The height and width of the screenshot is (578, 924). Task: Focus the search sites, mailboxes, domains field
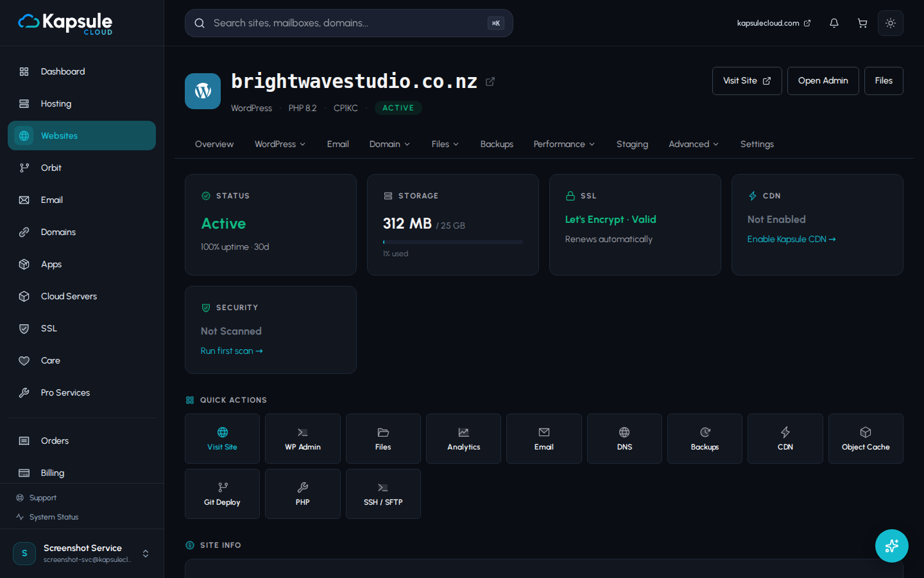tap(349, 23)
